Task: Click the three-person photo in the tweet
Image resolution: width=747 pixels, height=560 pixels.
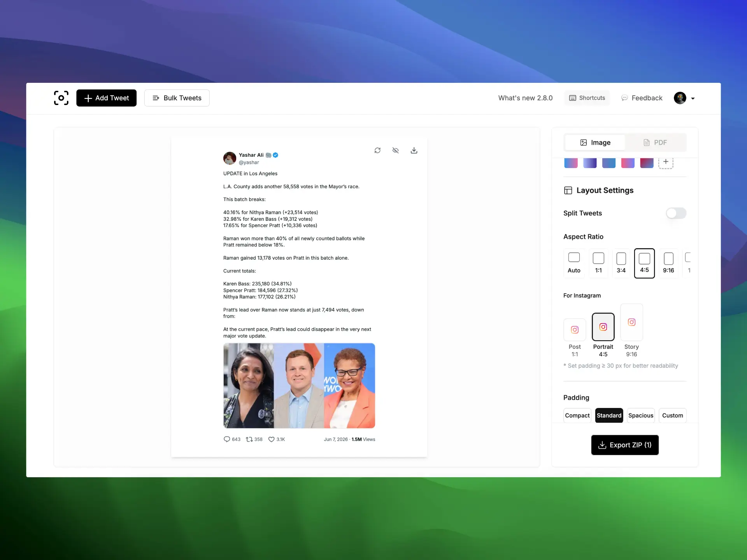Action: click(299, 386)
